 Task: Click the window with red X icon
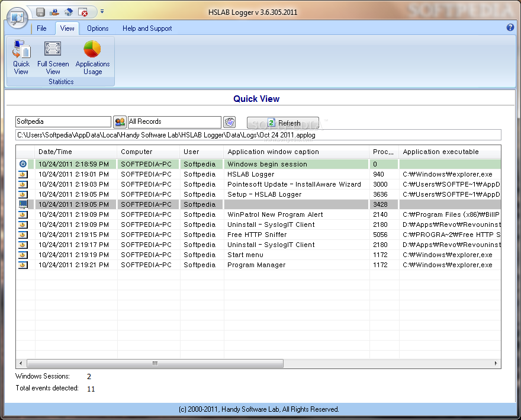click(x=83, y=12)
